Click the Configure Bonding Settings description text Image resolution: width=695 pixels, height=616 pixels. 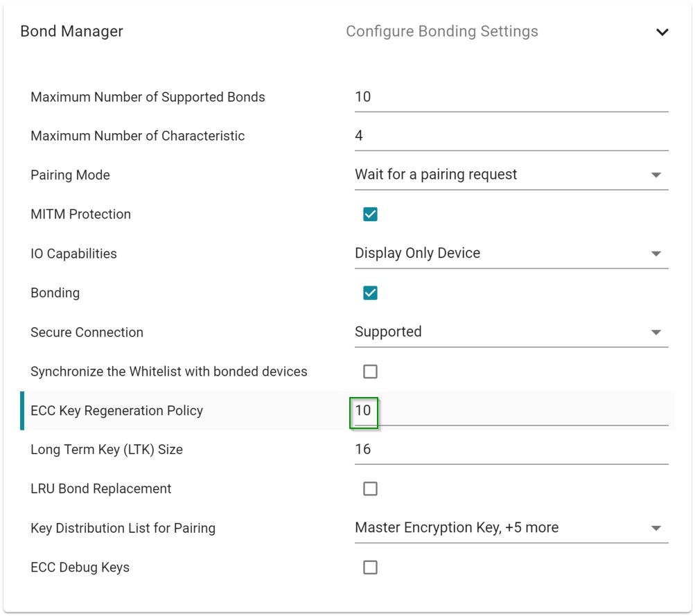click(441, 32)
